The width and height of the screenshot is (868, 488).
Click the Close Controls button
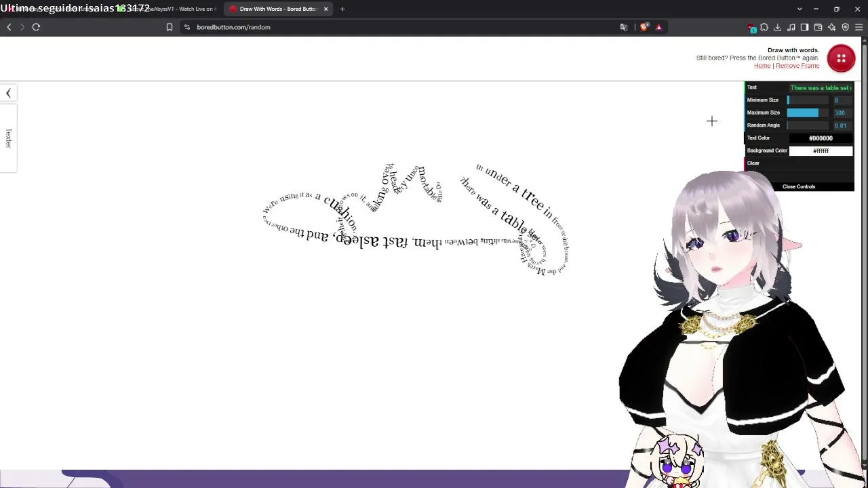[799, 186]
